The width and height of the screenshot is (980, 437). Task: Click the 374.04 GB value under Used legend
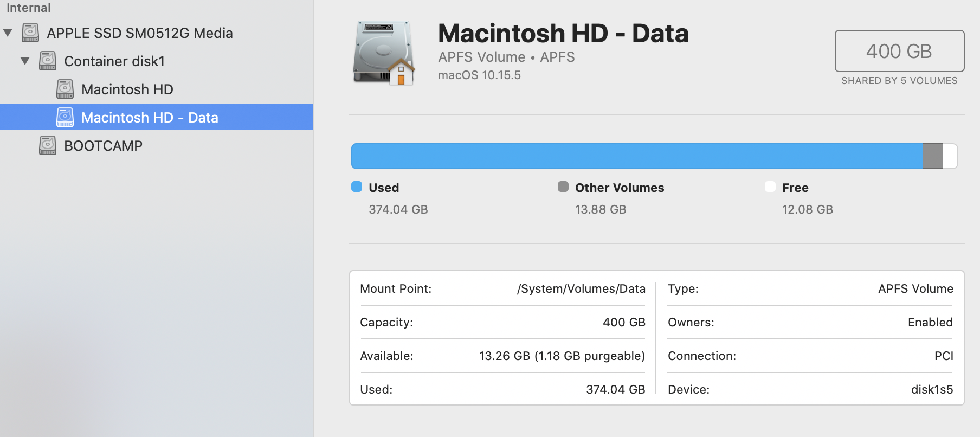coord(398,209)
